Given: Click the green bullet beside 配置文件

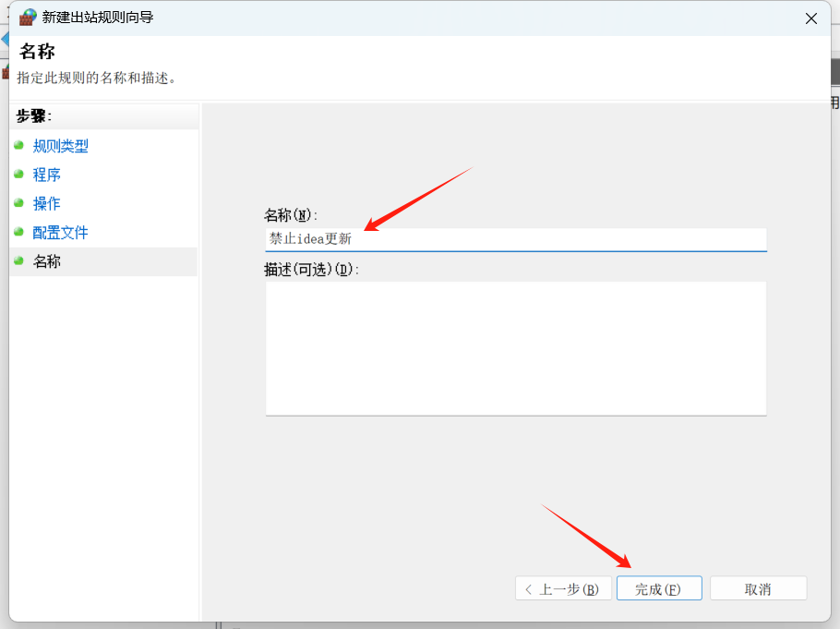Looking at the screenshot, I should pos(19,232).
